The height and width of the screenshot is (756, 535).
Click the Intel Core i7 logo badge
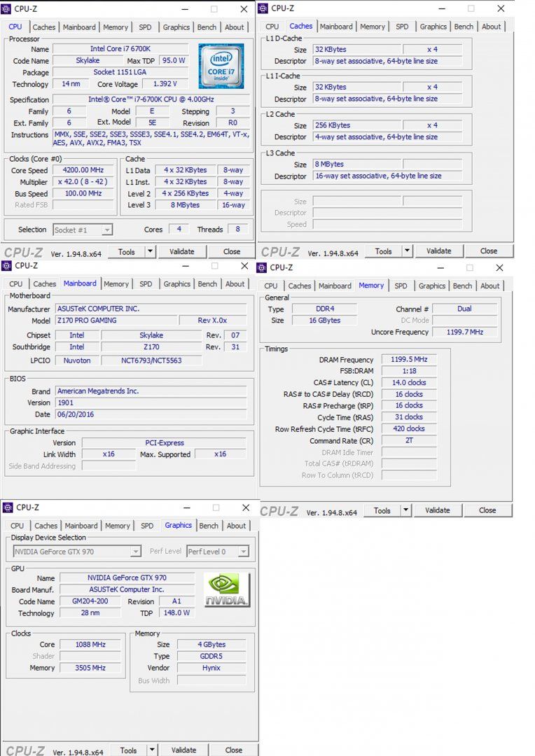point(221,66)
